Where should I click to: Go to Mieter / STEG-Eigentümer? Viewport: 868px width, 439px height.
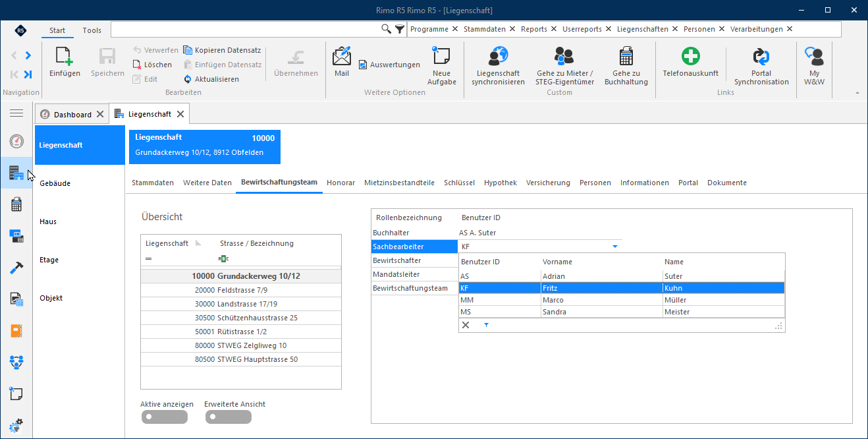564,66
